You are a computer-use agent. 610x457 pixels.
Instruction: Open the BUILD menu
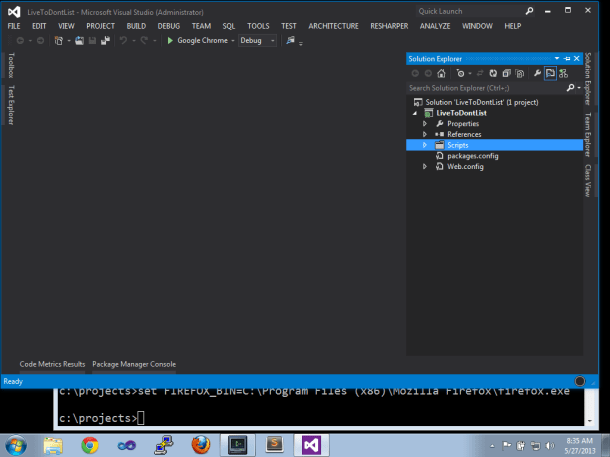pyautogui.click(x=136, y=26)
